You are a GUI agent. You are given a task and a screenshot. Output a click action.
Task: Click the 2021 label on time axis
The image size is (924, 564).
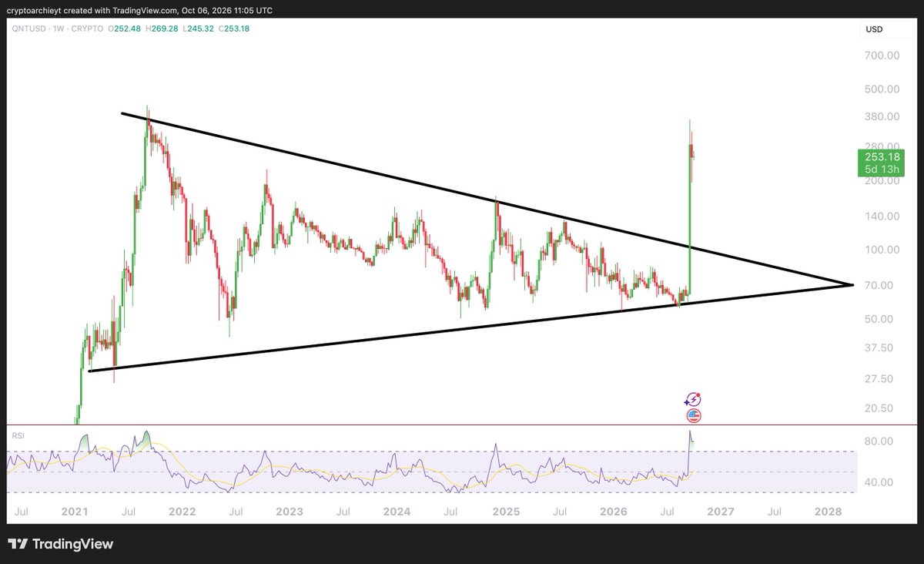(x=75, y=512)
